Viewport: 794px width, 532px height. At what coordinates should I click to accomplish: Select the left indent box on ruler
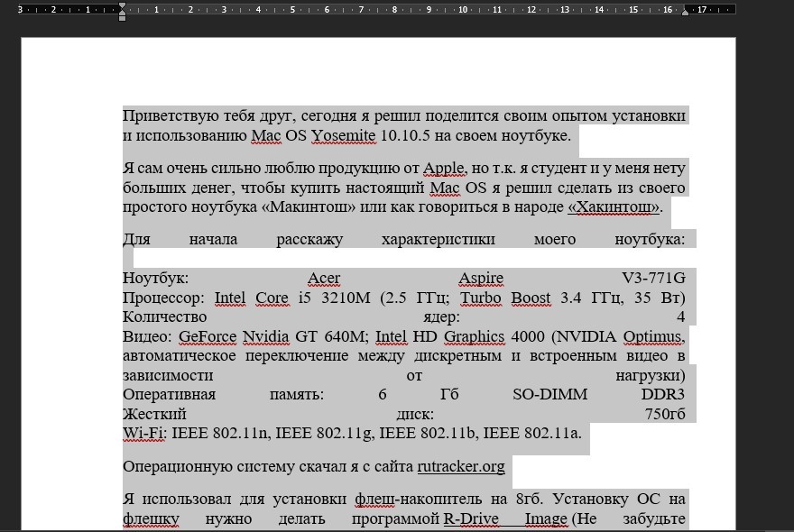click(x=122, y=18)
